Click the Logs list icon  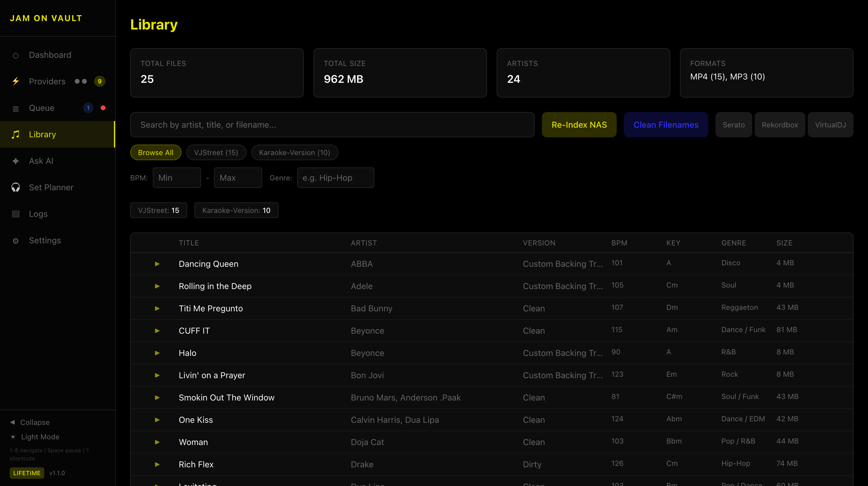coord(15,214)
